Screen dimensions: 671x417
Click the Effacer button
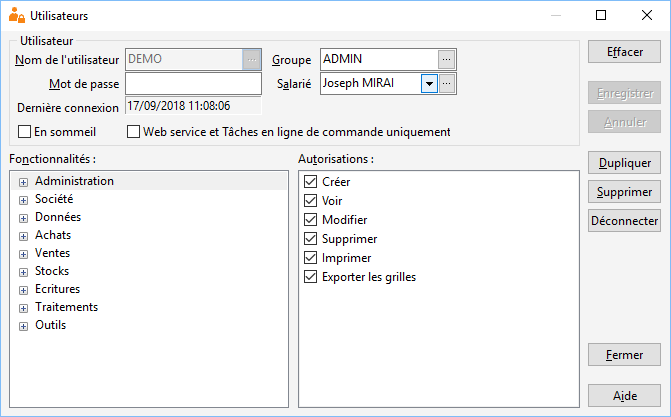tap(624, 52)
